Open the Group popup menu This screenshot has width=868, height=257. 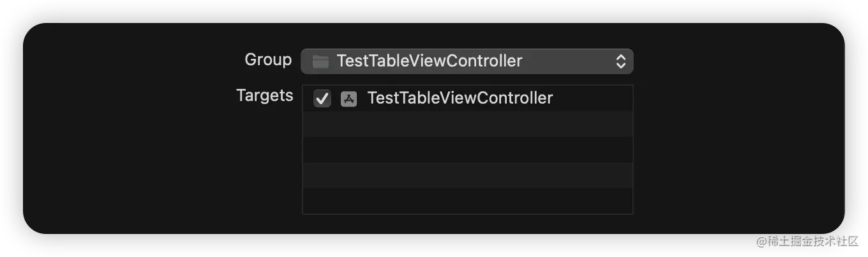click(x=467, y=61)
